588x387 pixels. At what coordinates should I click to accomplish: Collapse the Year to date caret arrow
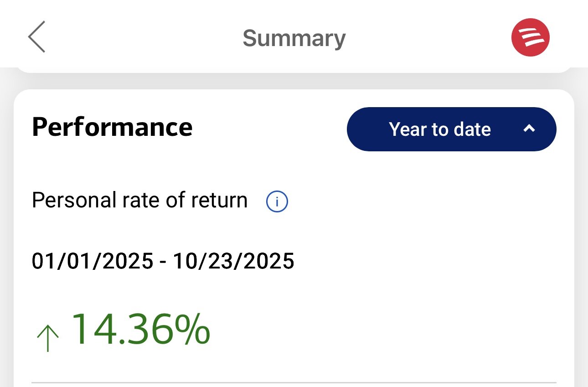coord(529,129)
